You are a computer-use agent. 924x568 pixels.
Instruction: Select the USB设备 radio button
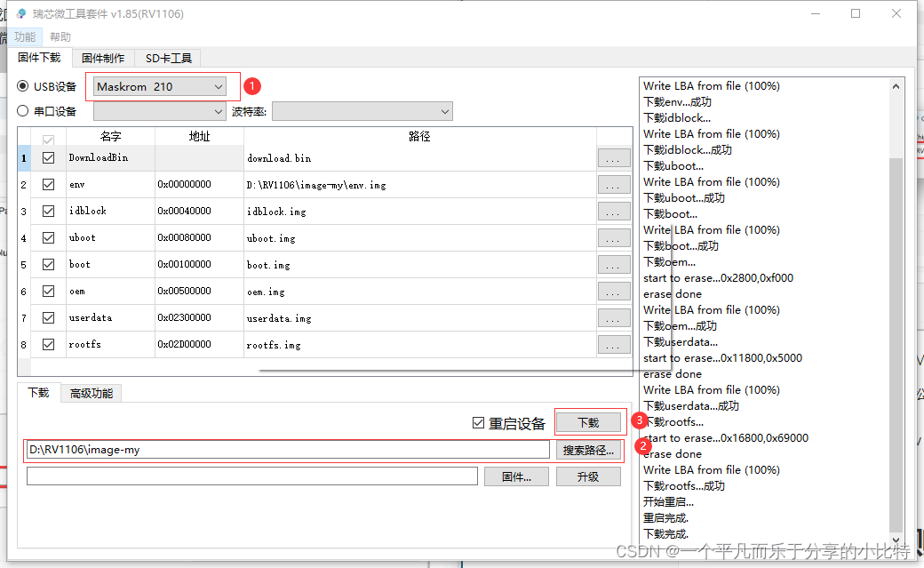(x=23, y=86)
